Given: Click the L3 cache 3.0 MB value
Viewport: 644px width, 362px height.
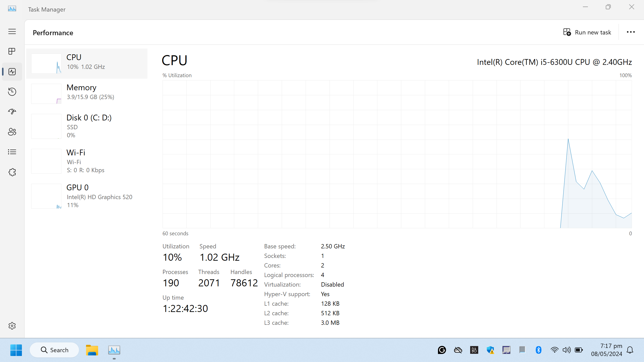Looking at the screenshot, I should tap(330, 323).
